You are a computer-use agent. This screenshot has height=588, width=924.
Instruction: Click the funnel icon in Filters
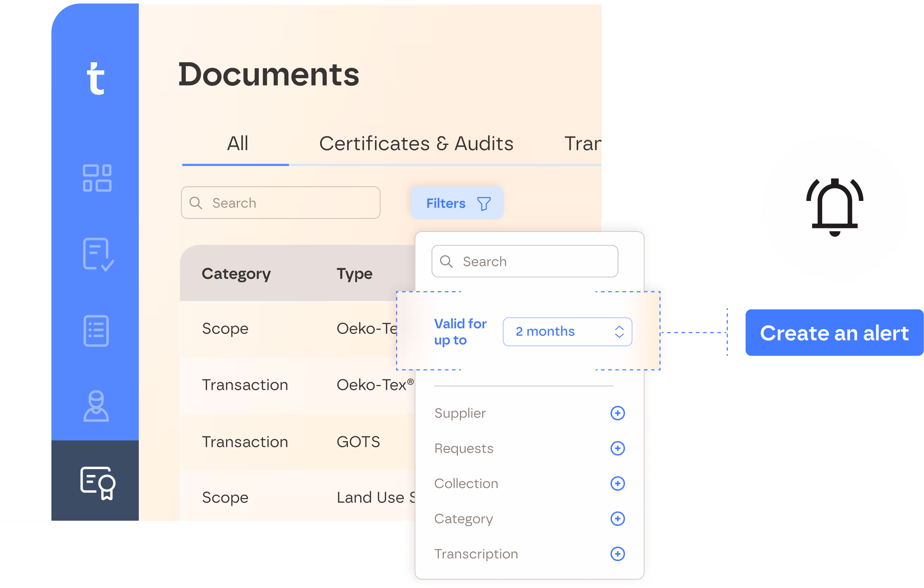coord(483,204)
